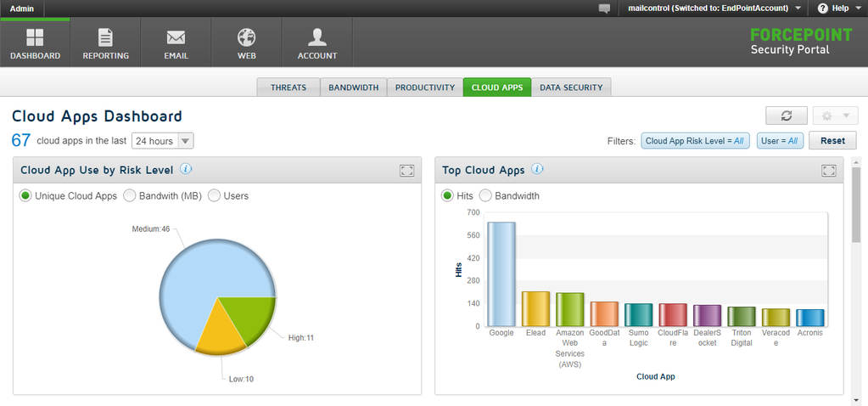Image resolution: width=868 pixels, height=406 pixels.
Task: Show info for Cloud App Use by Risk Level
Action: (x=186, y=169)
